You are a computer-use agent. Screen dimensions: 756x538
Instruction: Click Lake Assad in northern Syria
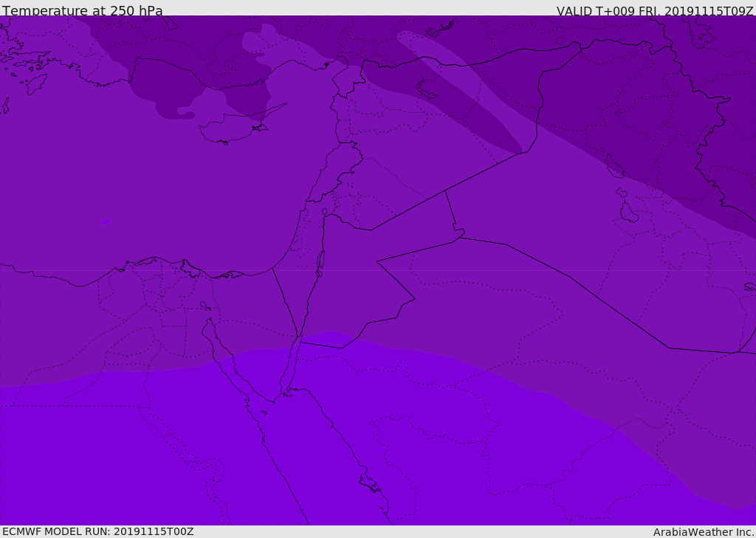coord(425,90)
